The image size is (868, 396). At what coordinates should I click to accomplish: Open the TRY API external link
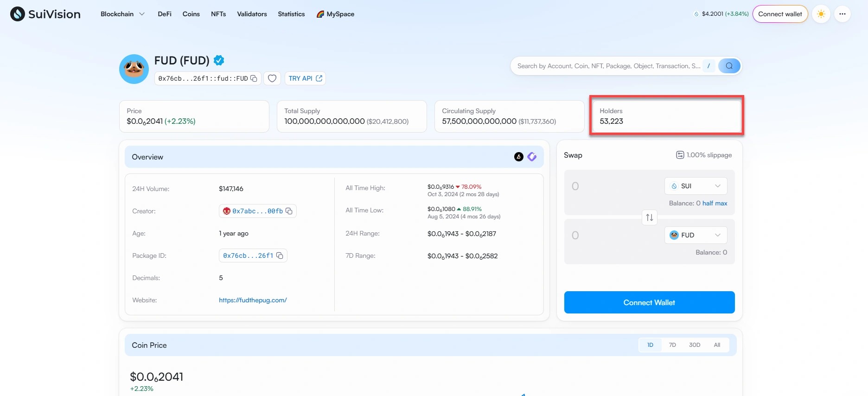pos(305,78)
